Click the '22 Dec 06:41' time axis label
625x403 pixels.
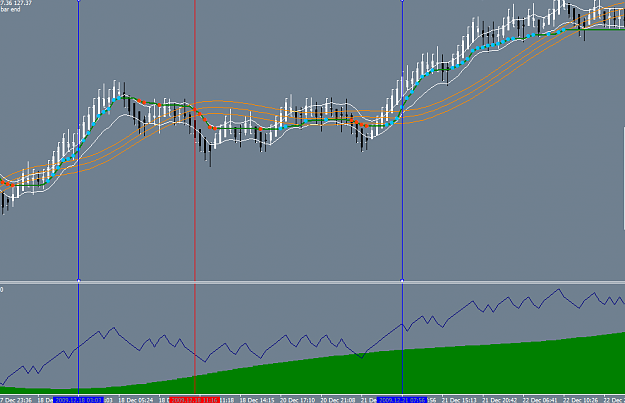tap(540, 400)
